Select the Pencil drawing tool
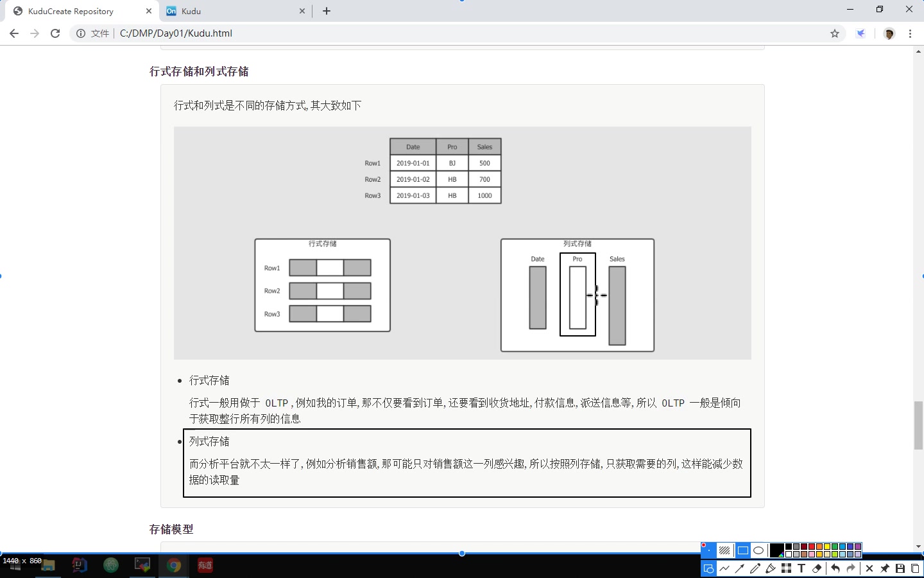924x578 pixels. click(x=755, y=568)
